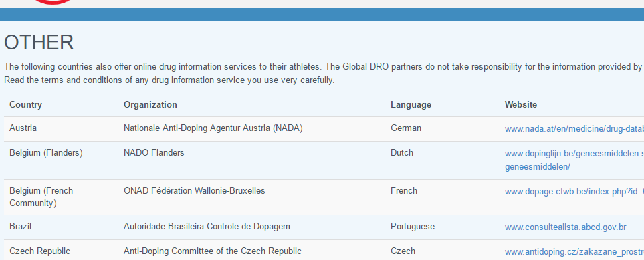Select the Czech Republic cell

[39, 251]
